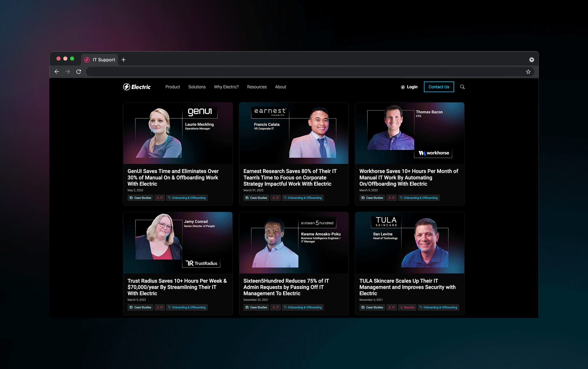This screenshot has height=369, width=588.
Task: Click Case Studies tag on Earnest Research card
Action: coord(256,198)
